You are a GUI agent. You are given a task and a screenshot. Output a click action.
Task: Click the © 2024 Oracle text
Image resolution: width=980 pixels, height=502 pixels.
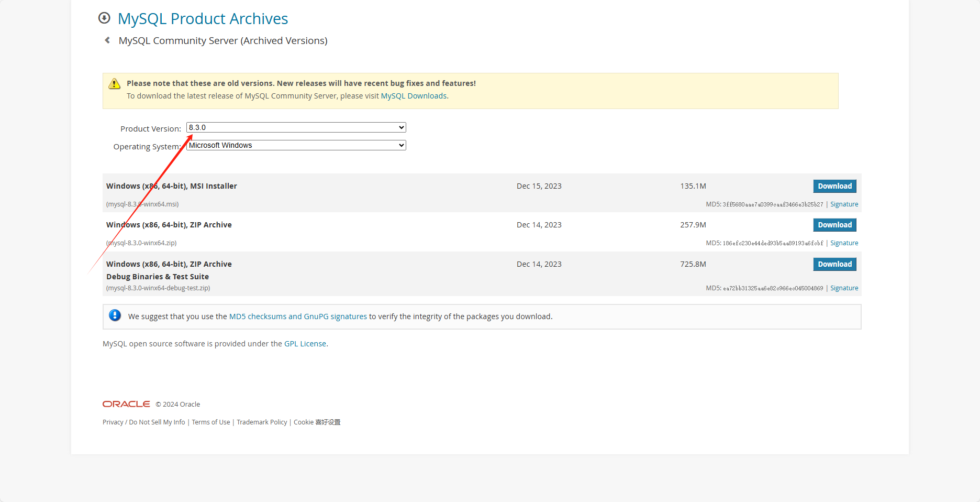177,405
